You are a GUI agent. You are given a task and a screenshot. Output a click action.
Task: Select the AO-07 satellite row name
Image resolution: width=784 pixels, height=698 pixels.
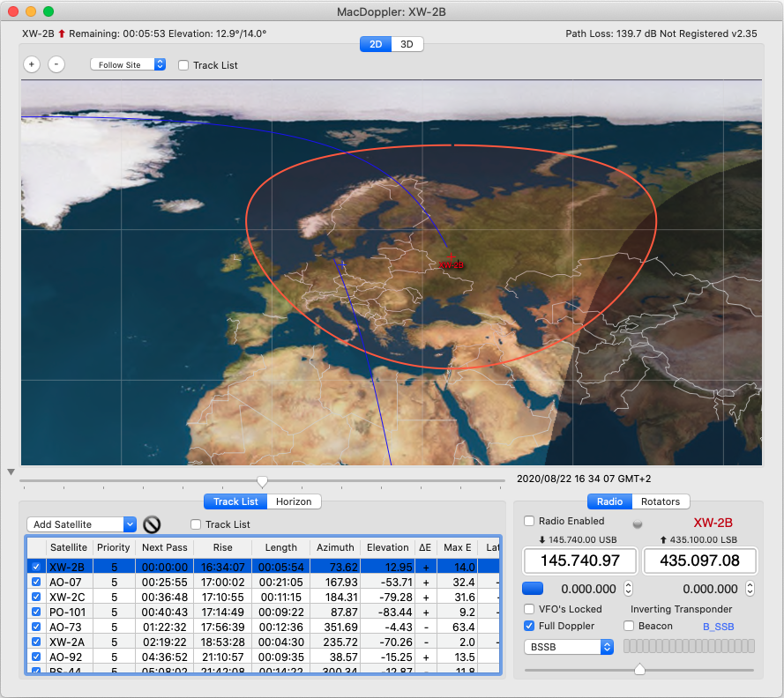65,582
